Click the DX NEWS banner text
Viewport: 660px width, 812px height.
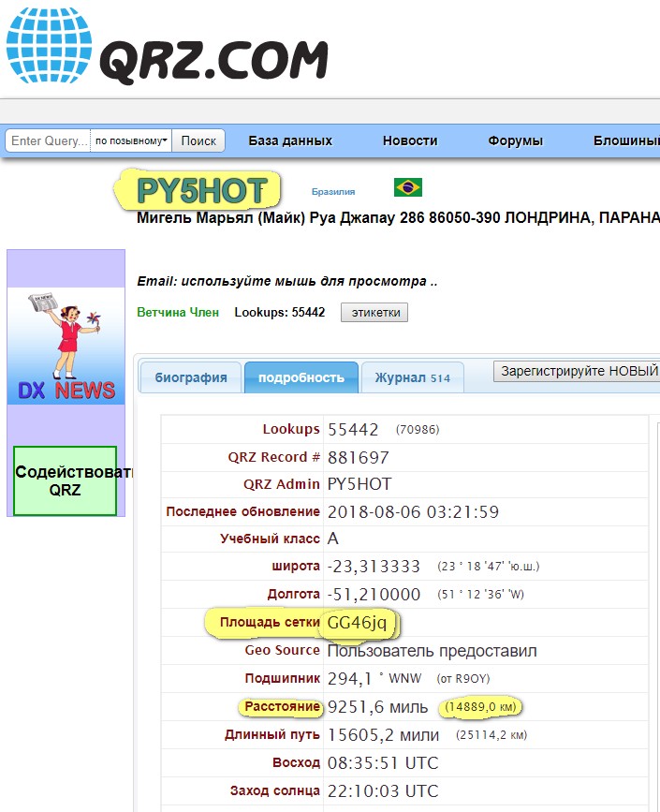(x=66, y=391)
